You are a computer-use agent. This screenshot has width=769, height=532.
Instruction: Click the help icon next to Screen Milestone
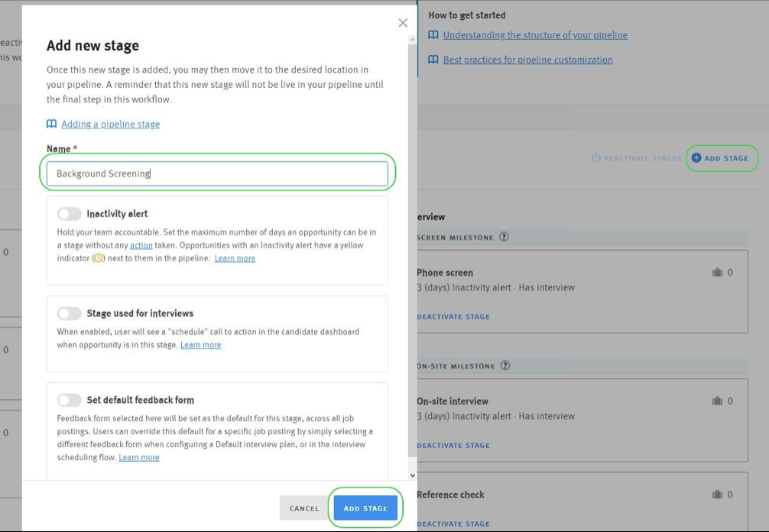[504, 237]
